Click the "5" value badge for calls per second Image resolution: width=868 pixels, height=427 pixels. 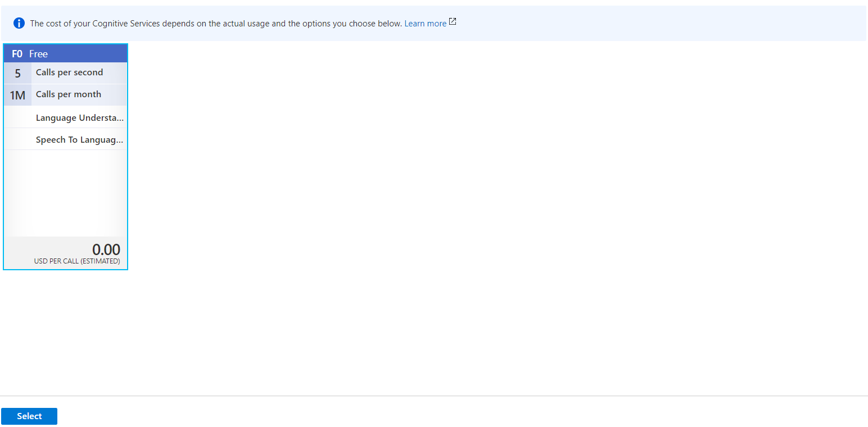coord(17,72)
